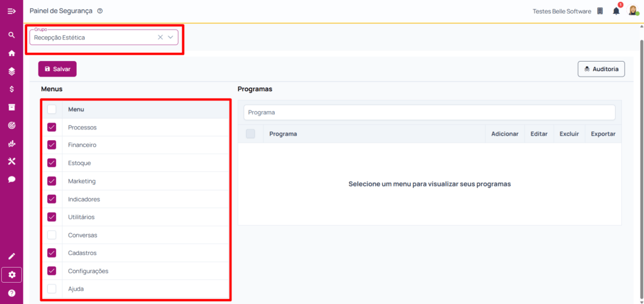
Task: Click the Salvar button
Action: coord(57,69)
